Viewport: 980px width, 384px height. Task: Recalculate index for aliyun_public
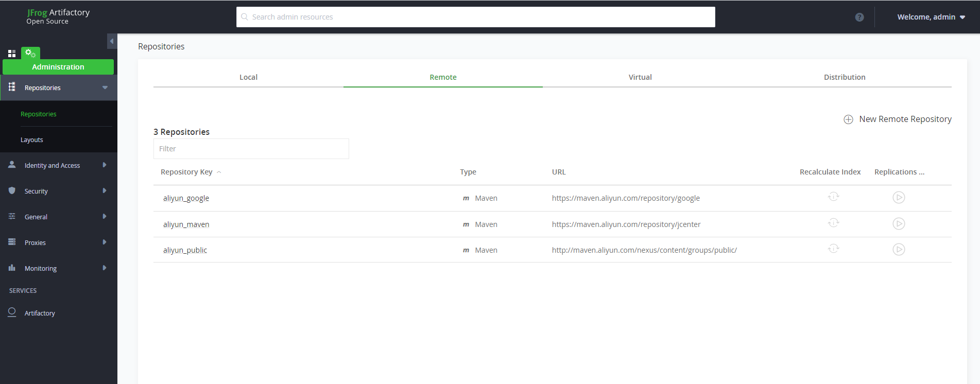coord(833,249)
